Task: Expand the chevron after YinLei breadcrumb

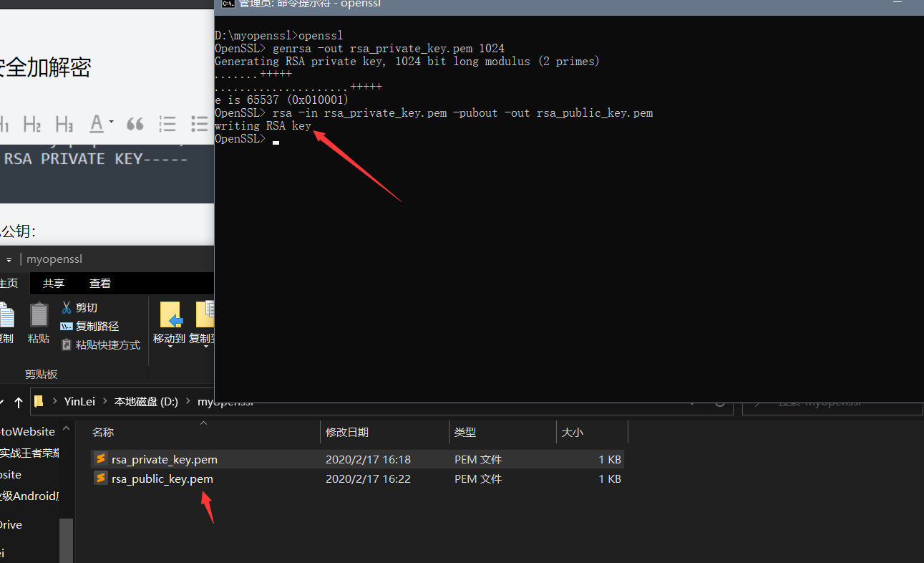Action: click(x=104, y=402)
